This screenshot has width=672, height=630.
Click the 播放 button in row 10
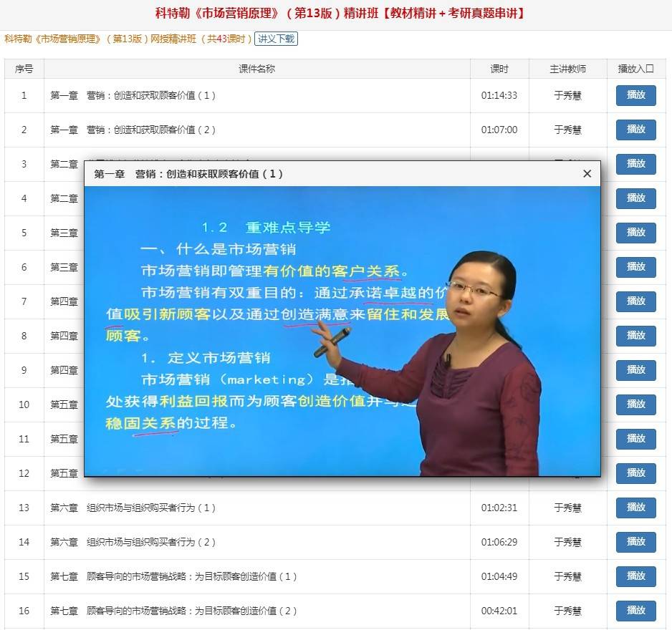click(635, 404)
